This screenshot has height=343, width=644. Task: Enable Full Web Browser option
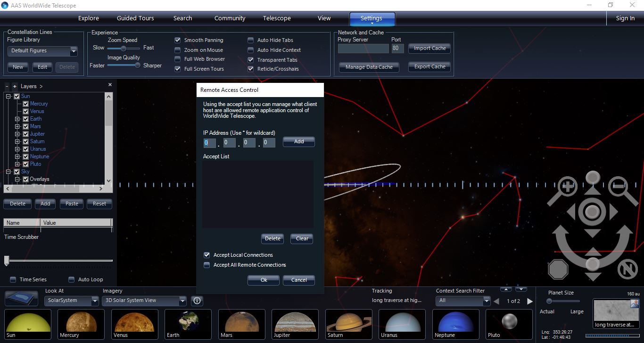[x=178, y=59]
